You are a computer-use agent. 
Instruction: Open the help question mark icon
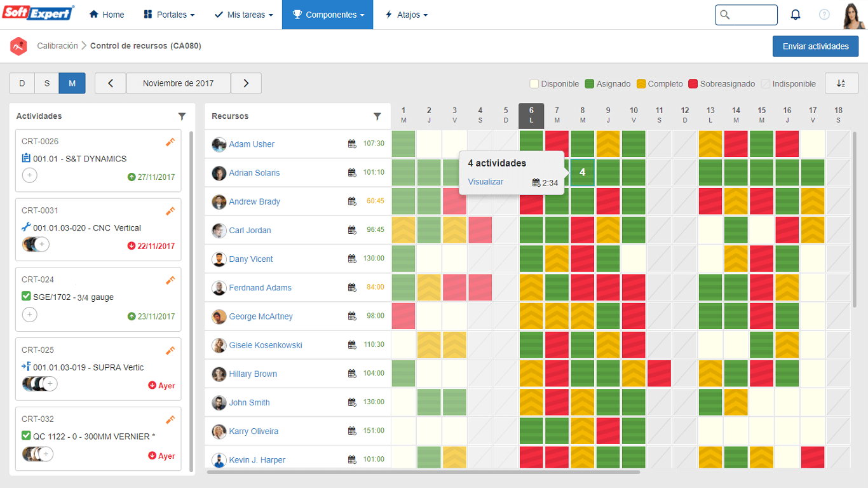point(824,15)
